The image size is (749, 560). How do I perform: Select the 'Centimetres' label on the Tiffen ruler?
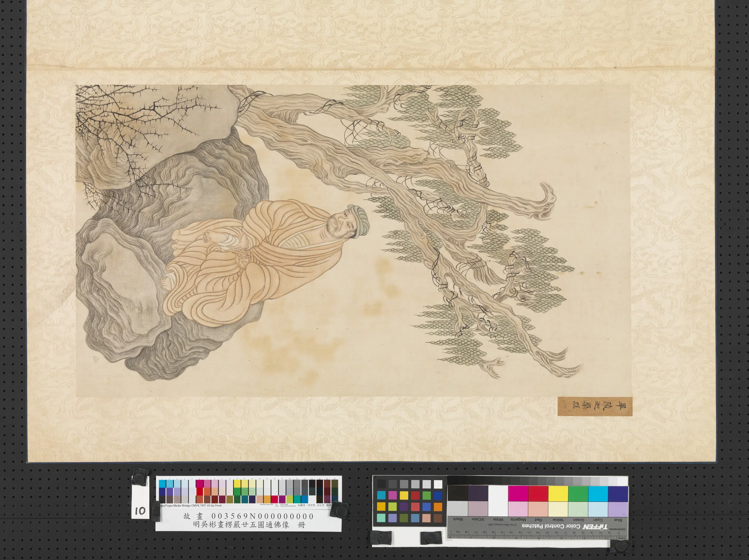pos(618,530)
